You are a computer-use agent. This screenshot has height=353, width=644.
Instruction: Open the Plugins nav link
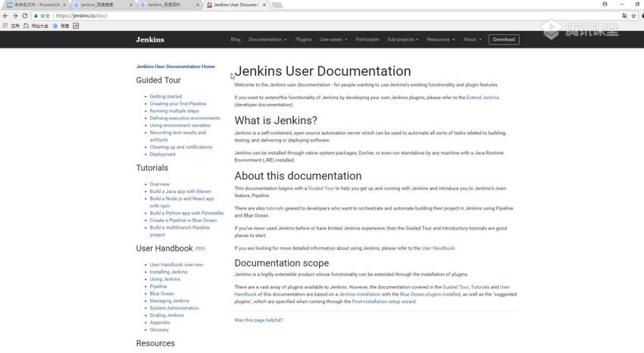click(303, 39)
